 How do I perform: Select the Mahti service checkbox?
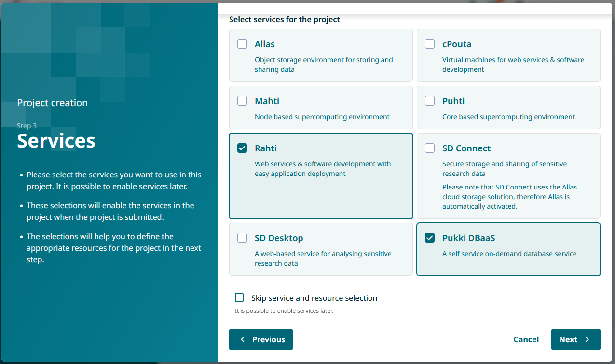(242, 101)
